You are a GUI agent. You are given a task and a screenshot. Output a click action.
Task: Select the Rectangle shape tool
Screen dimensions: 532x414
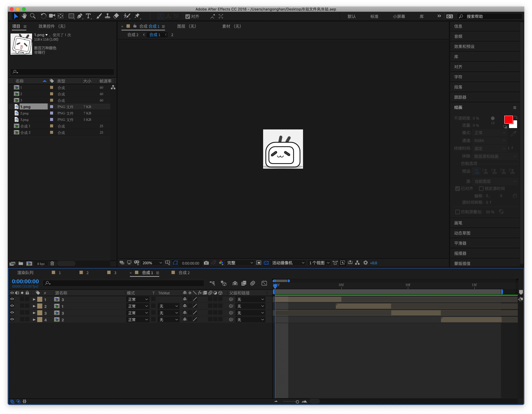(71, 16)
